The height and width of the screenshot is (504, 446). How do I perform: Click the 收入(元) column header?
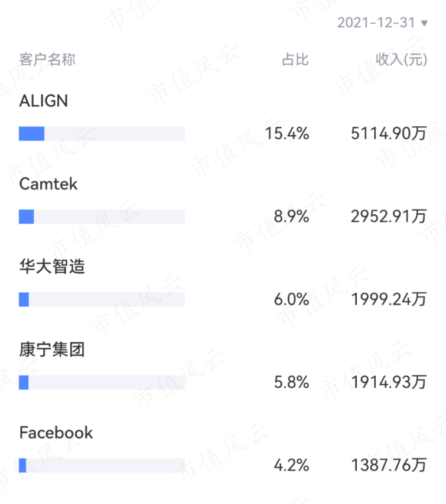pos(401,60)
